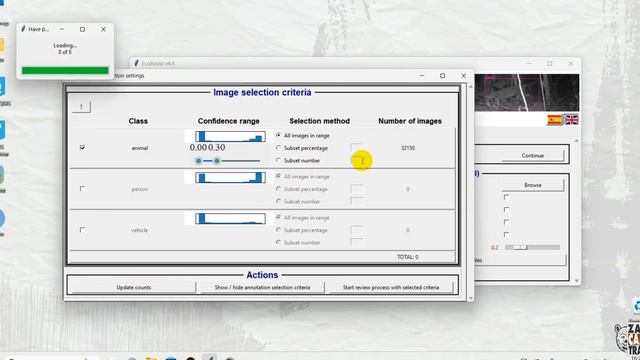
Task: Click the feather icon in Loading window title
Action: click(x=23, y=29)
